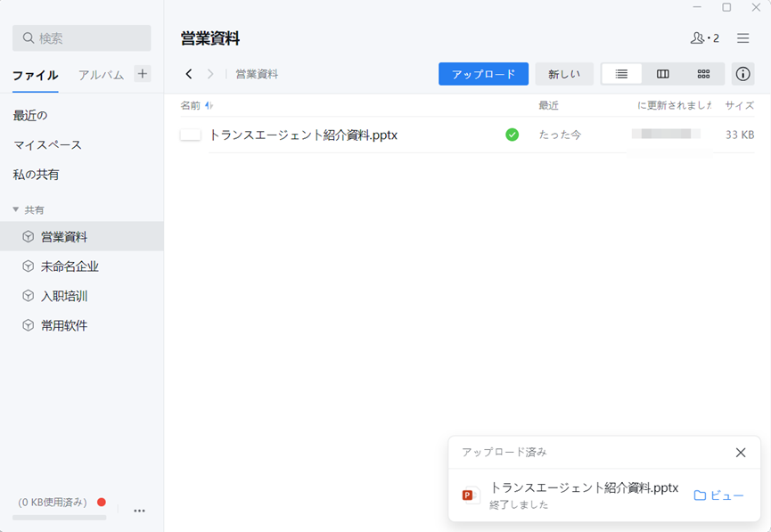Collapse the 共有 section in sidebar

[16, 209]
